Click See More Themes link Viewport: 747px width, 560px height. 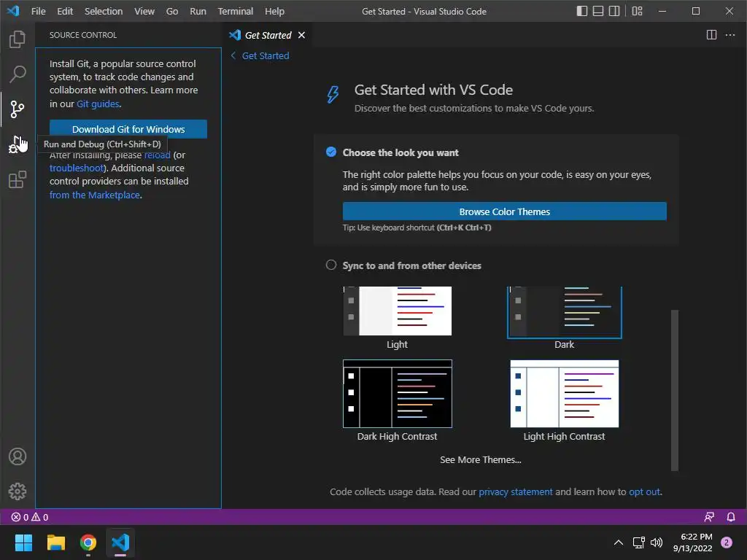pos(480,459)
